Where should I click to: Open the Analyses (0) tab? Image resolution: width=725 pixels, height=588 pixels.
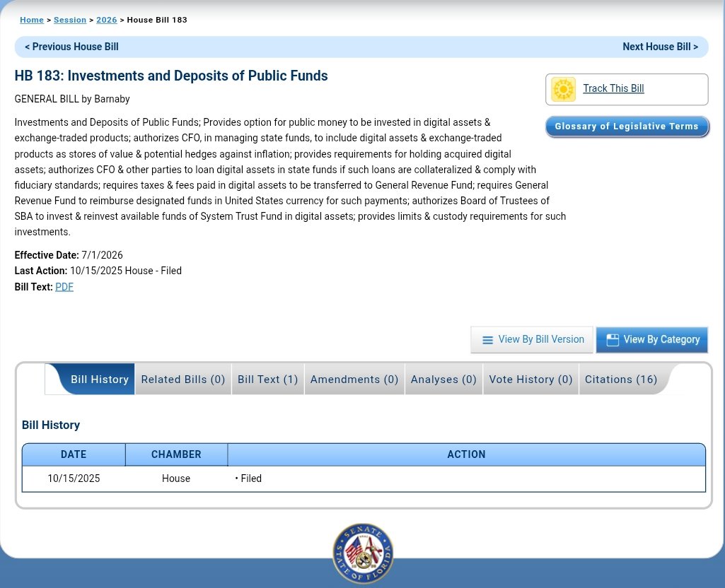click(x=443, y=380)
